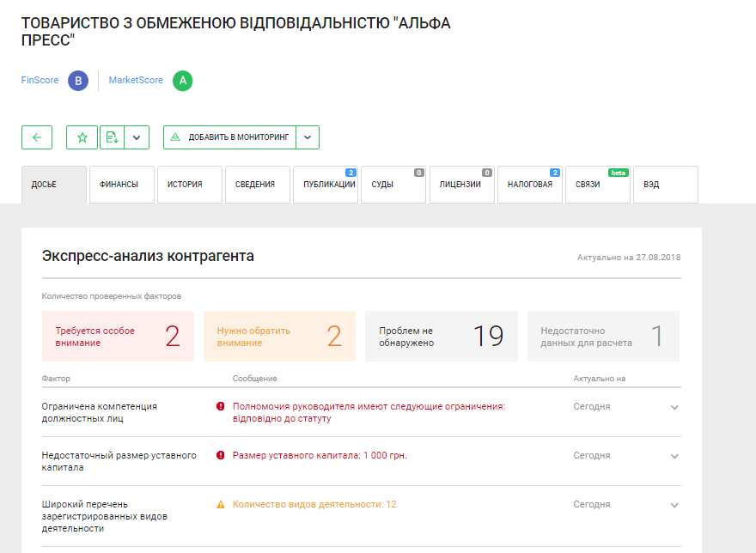This screenshot has height=553, width=756.
Task: Open the FinScore link
Action: [40, 80]
